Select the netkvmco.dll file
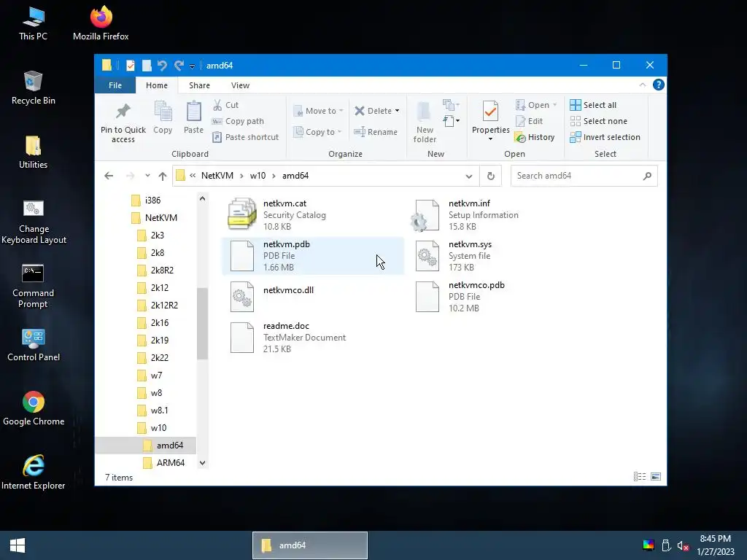The image size is (747, 560). click(312, 297)
